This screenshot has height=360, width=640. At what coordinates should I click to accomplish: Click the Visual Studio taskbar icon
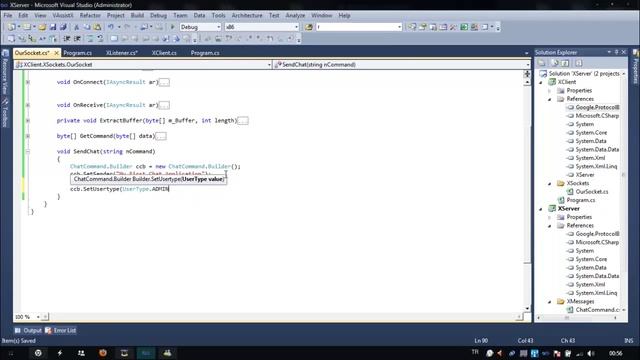pos(146,353)
